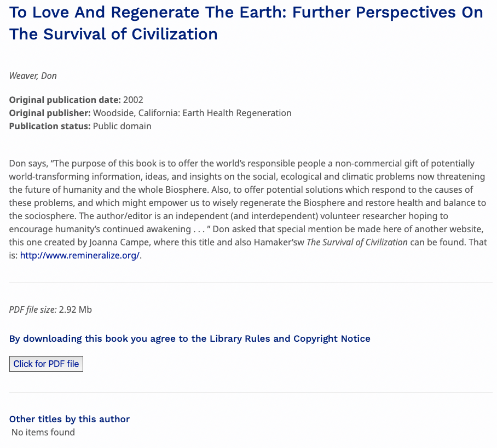Click the "Other titles by this author" heading

click(x=70, y=419)
